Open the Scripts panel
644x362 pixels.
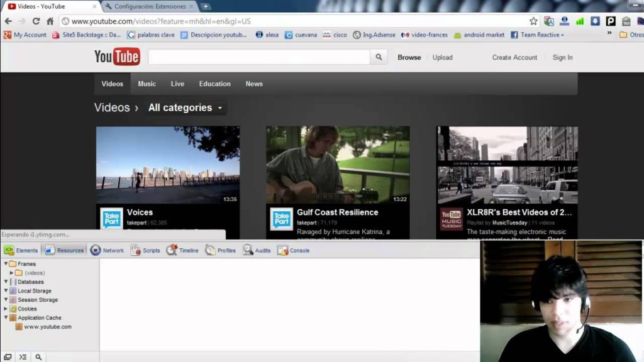point(145,250)
